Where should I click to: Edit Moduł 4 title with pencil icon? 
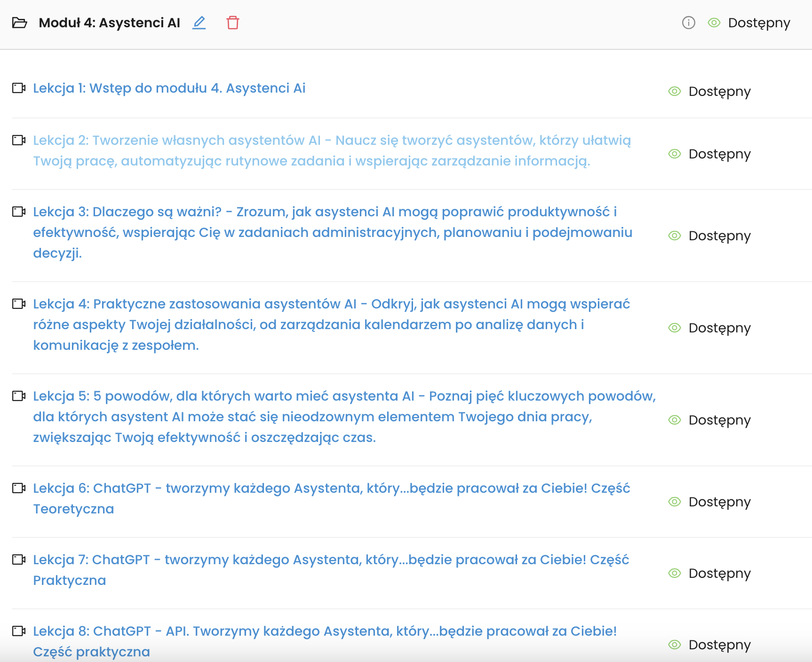[199, 23]
